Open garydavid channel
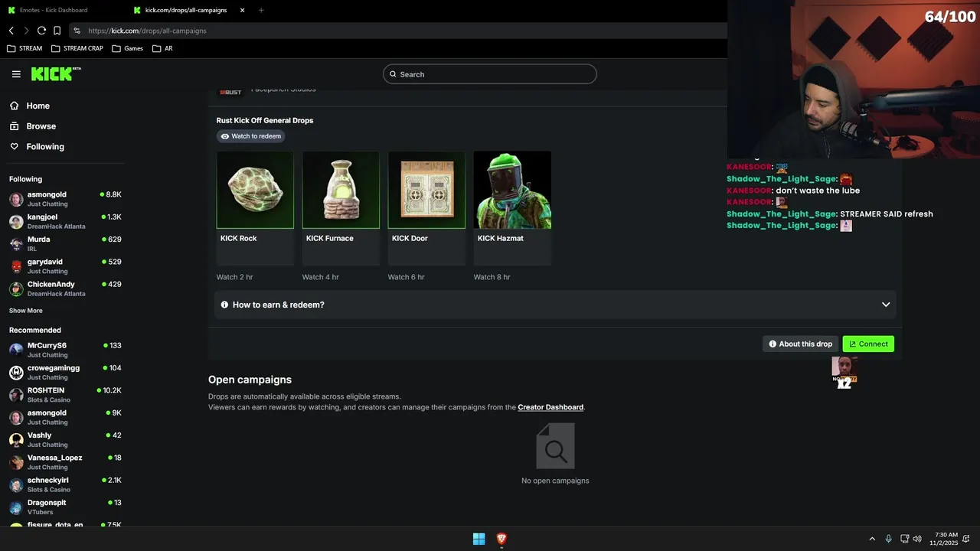The width and height of the screenshot is (980, 551). [x=65, y=266]
